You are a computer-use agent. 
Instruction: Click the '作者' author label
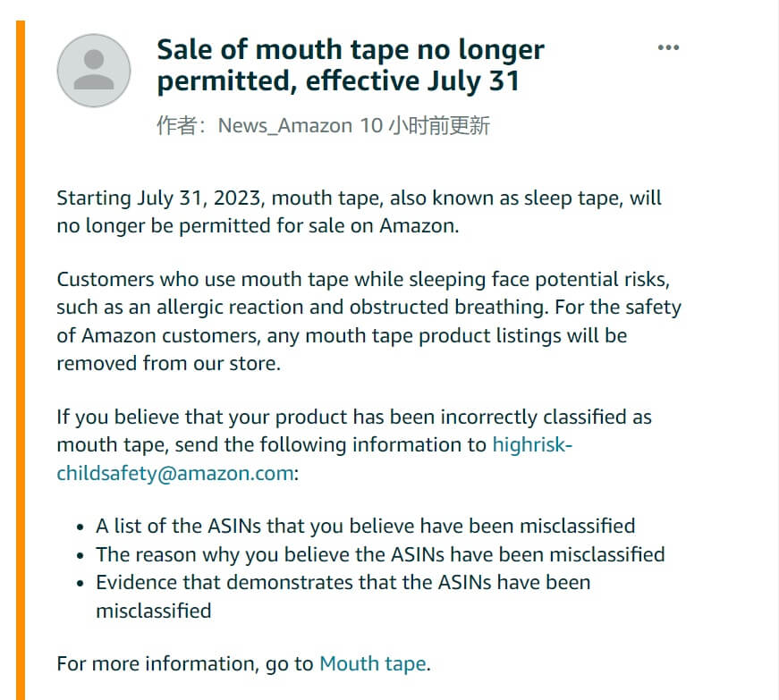[x=175, y=125]
